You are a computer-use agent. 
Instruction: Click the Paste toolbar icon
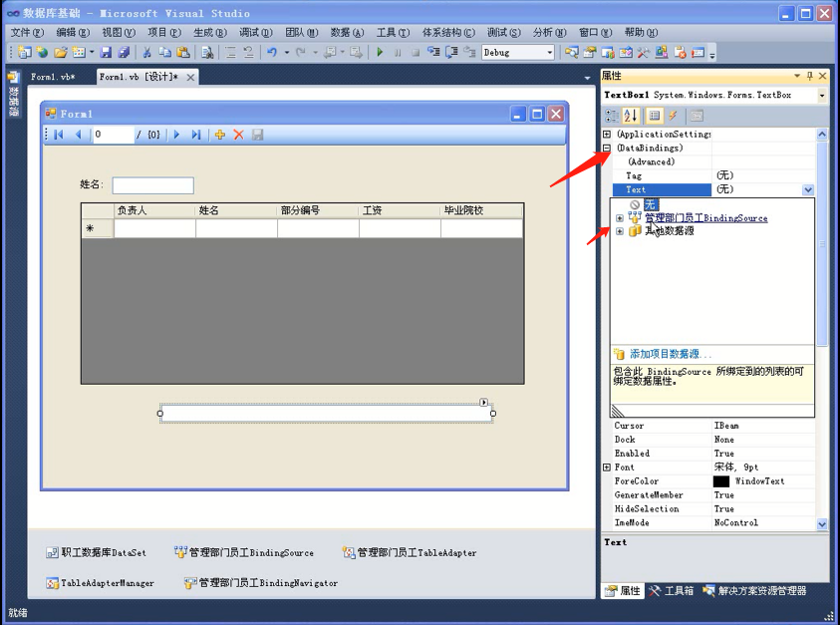click(183, 52)
